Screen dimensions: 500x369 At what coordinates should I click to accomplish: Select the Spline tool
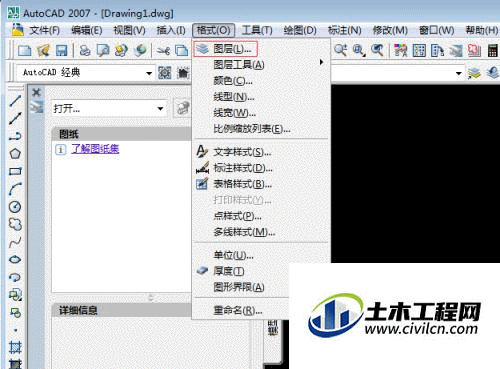click(15, 242)
